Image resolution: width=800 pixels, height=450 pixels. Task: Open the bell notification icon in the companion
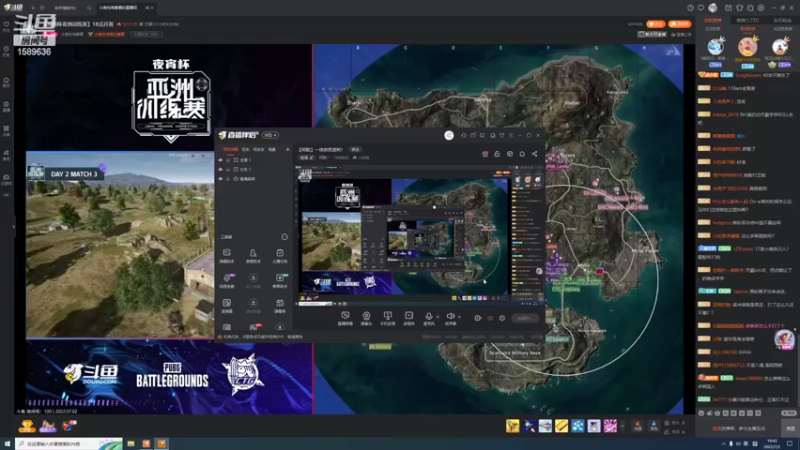[522, 154]
